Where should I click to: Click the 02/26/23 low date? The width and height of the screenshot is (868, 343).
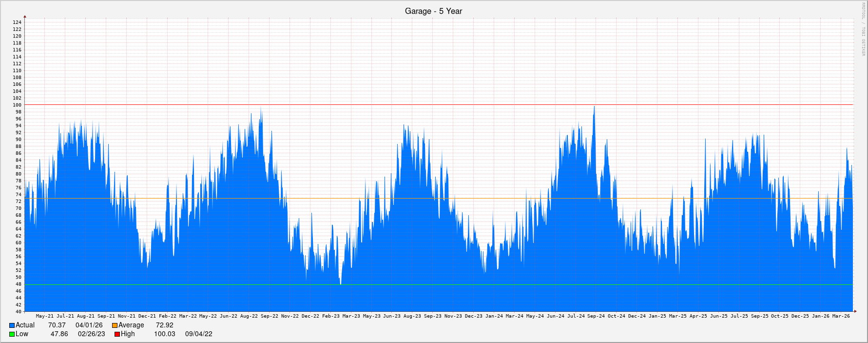pos(91,334)
